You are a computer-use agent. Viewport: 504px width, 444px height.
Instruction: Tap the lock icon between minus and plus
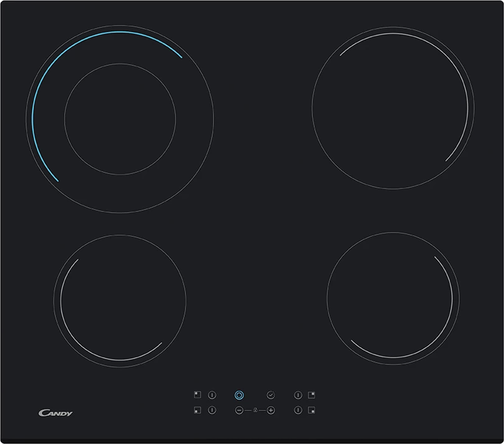255,410
